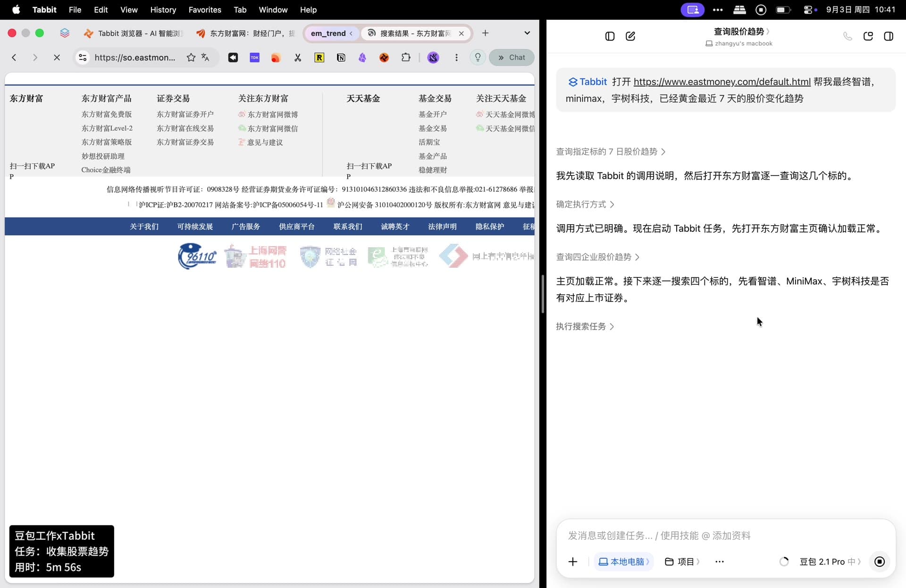Open the Notion extension icon
The image size is (906, 588).
point(341,58)
